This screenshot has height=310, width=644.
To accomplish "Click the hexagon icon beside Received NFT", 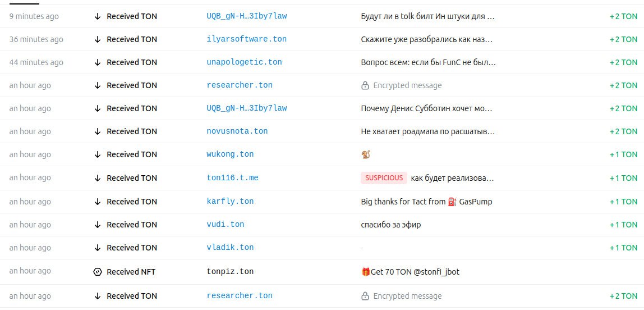I will click(x=98, y=272).
